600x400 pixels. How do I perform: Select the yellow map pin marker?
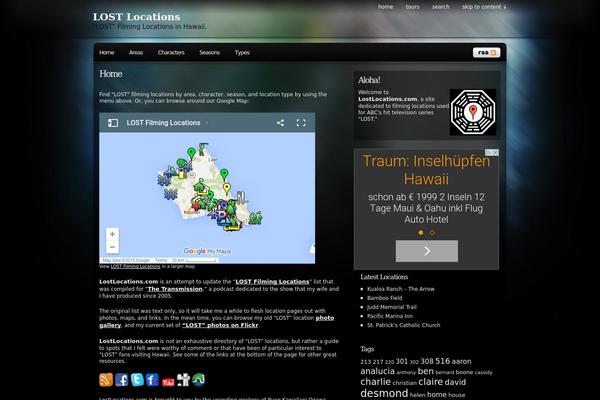point(227,188)
